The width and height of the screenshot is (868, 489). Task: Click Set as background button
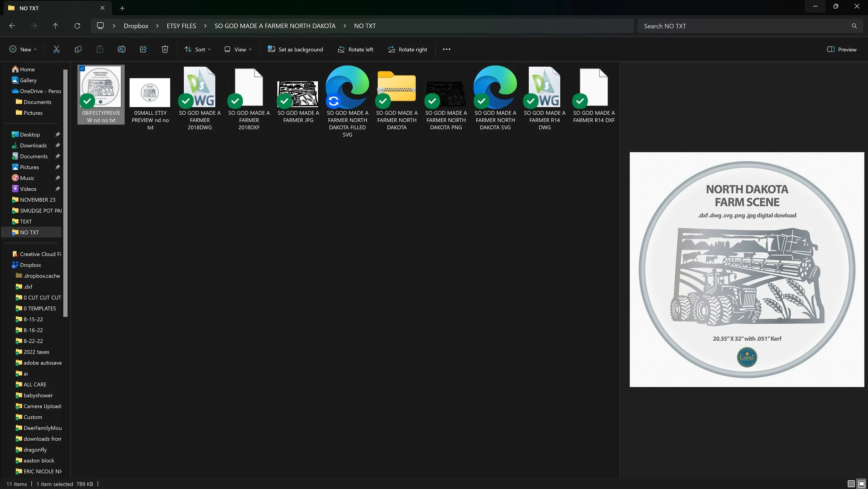pos(295,49)
